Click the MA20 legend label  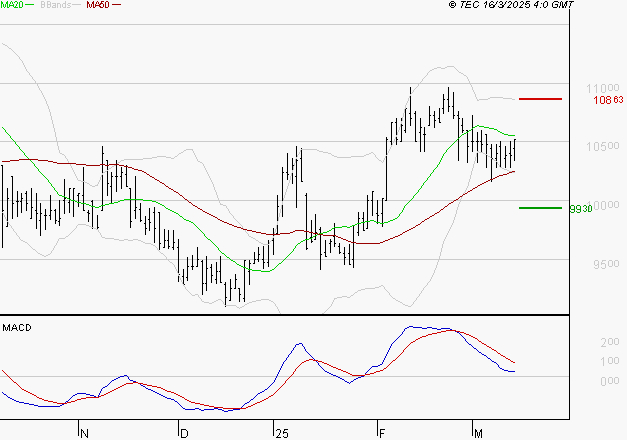pos(12,5)
